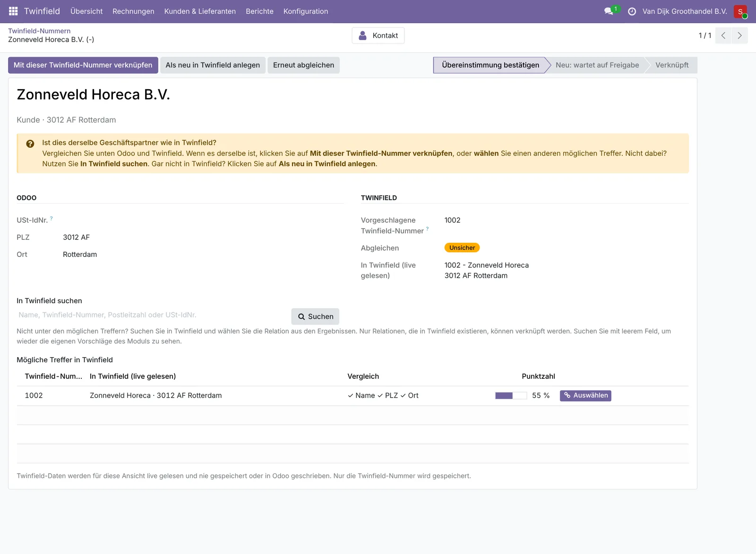The height and width of the screenshot is (554, 756).
Task: Click the help tooltip next to USt-IdNr.
Action: [x=52, y=218]
